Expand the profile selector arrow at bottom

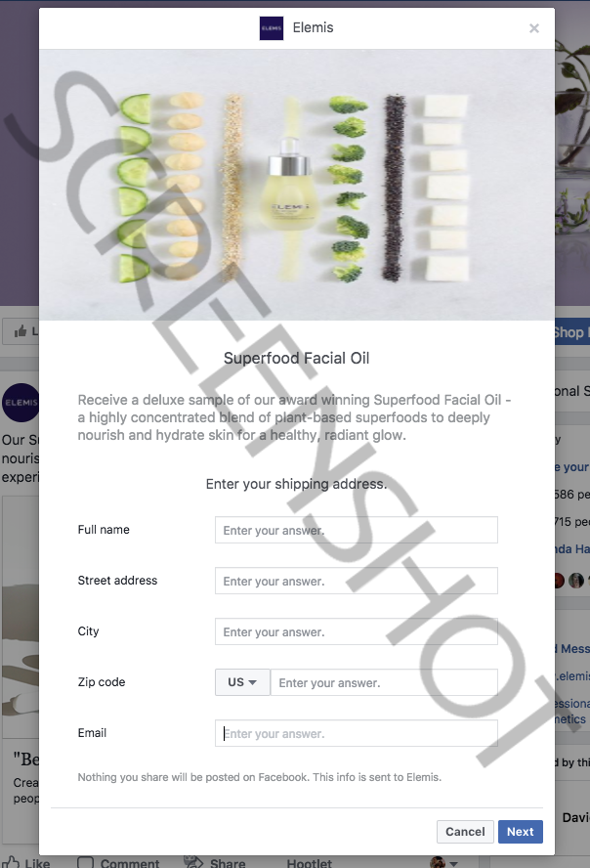click(454, 863)
